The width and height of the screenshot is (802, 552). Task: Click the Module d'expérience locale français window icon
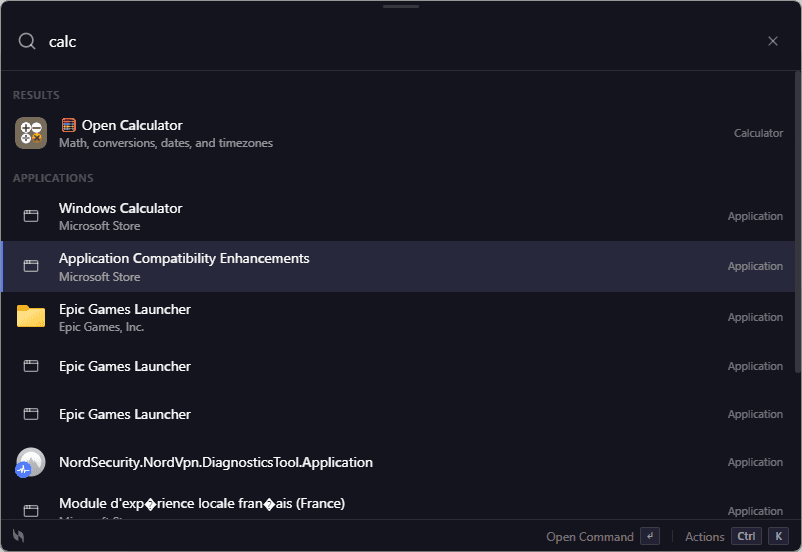tap(31, 511)
